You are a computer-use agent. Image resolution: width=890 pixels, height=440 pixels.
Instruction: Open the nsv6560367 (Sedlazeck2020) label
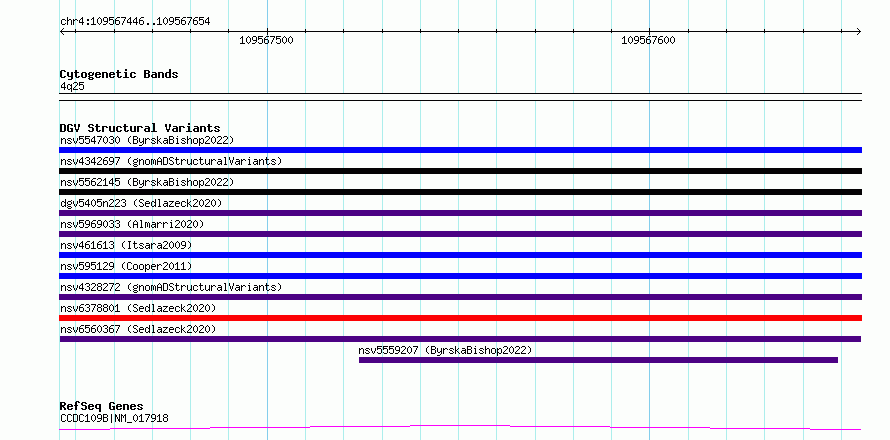tap(138, 329)
